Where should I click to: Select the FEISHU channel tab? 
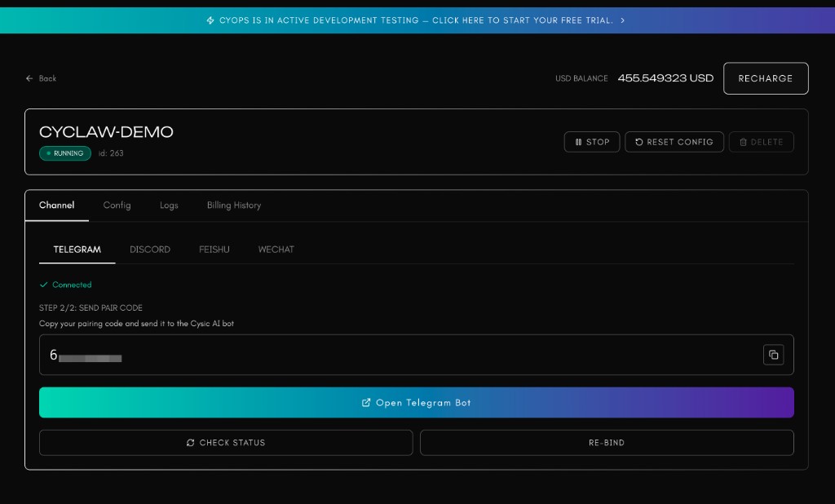[214, 250]
